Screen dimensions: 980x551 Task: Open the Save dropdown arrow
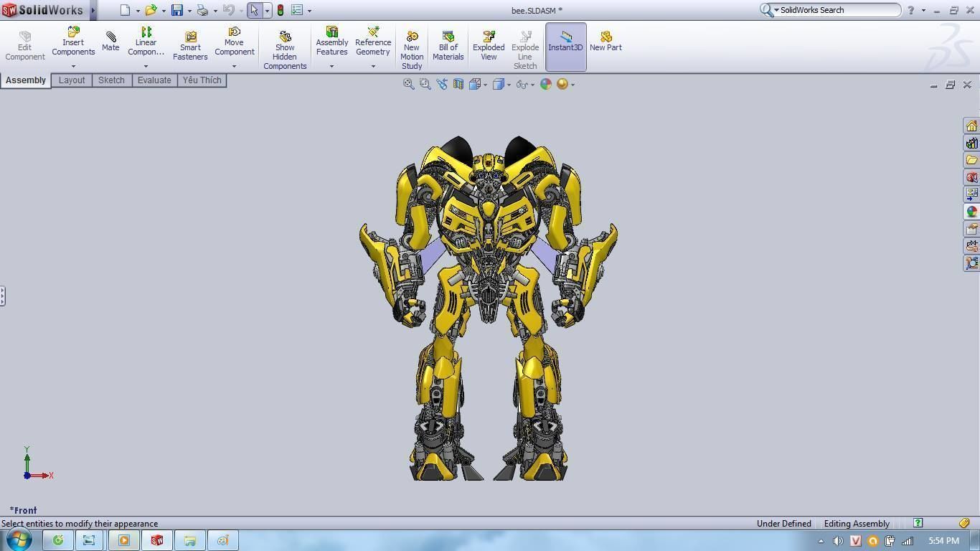(189, 11)
